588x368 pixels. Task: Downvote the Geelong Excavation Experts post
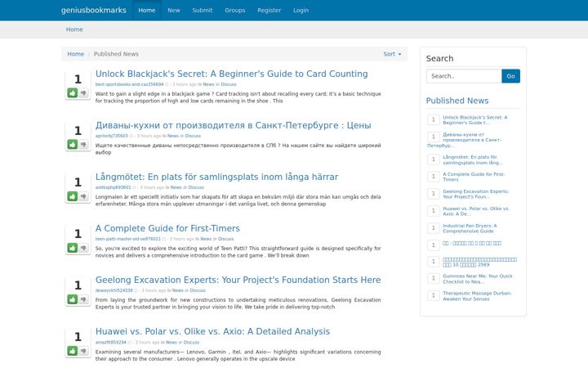[83, 299]
